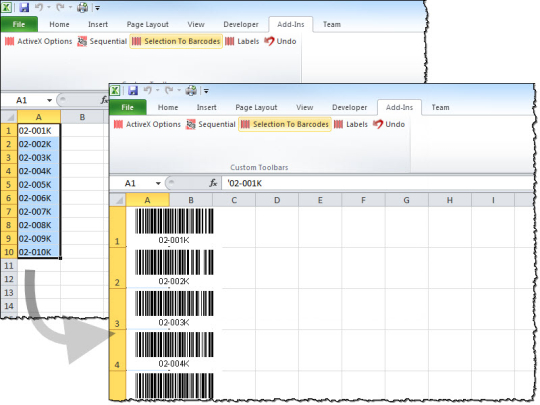
Task: Click Excel logo icon in front window
Action: coord(115,91)
